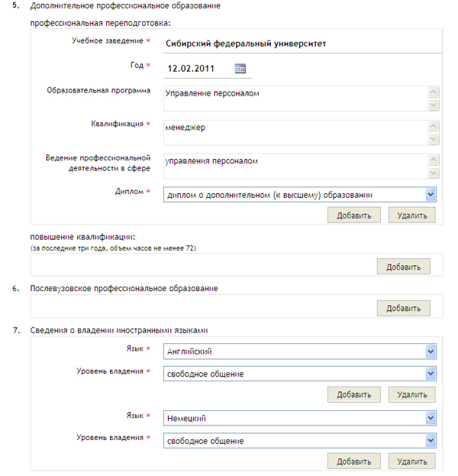Expand the Немецкий language dropdown

pos(431,418)
